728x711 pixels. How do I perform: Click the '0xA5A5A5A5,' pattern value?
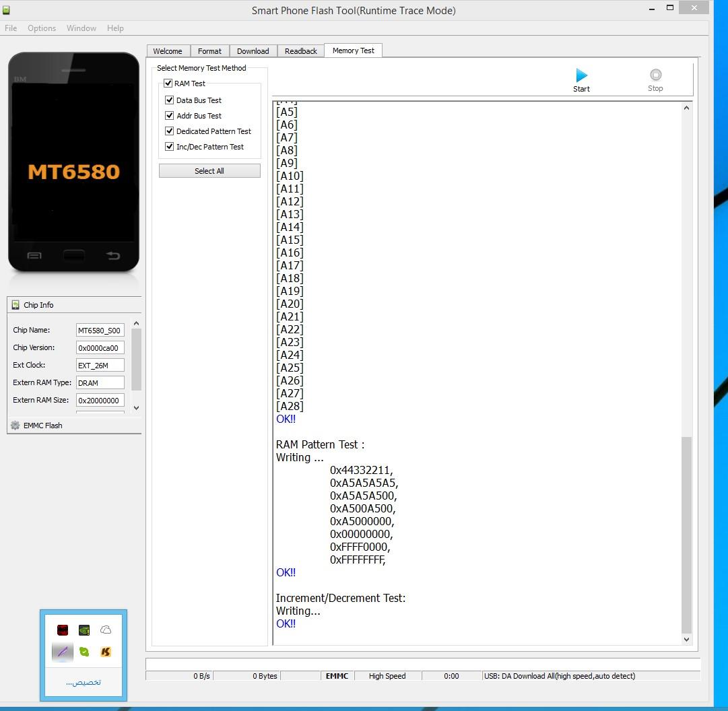pos(364,483)
